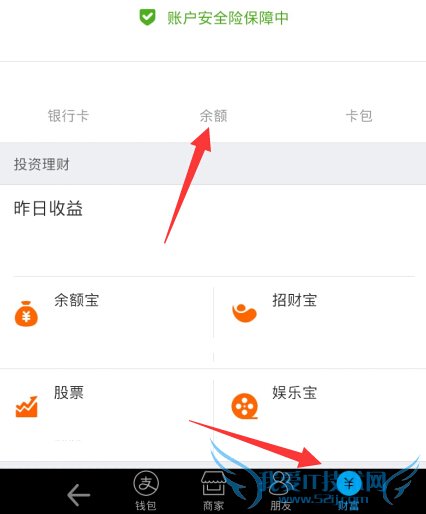
Task: Select the 余额宝 label
Action: tap(76, 300)
